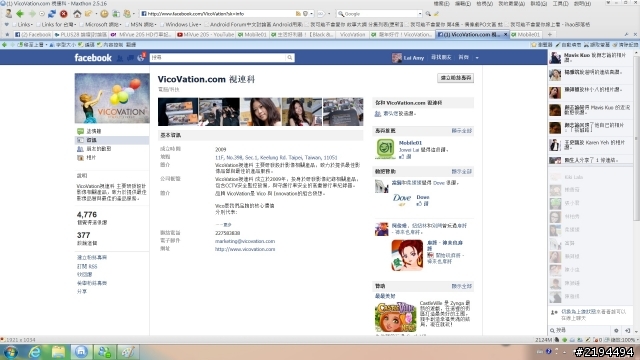Open Internet Explorer from taskbar
640x360 pixels.
(35, 352)
